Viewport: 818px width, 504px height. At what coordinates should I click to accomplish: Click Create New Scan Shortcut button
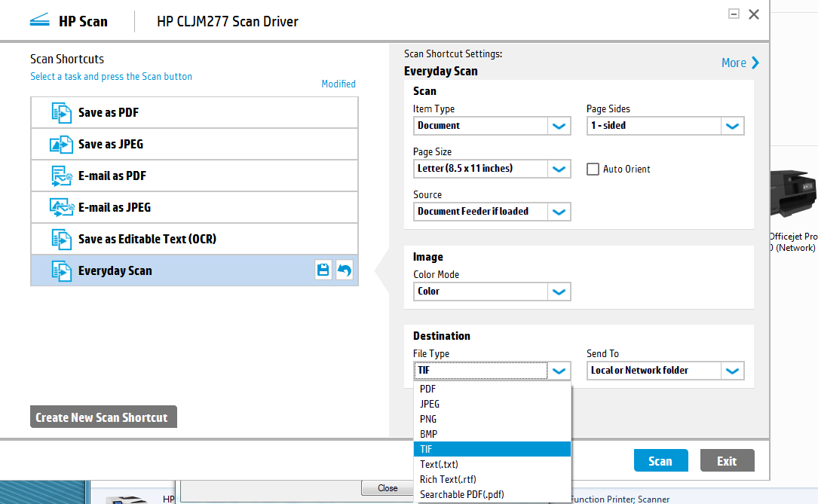(x=103, y=417)
